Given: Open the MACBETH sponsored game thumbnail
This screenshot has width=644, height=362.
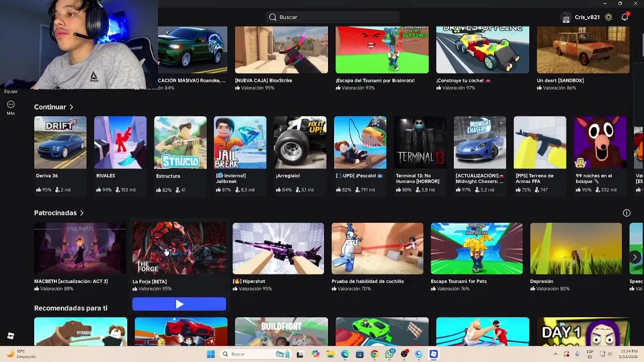Looking at the screenshot, I should (x=80, y=248).
